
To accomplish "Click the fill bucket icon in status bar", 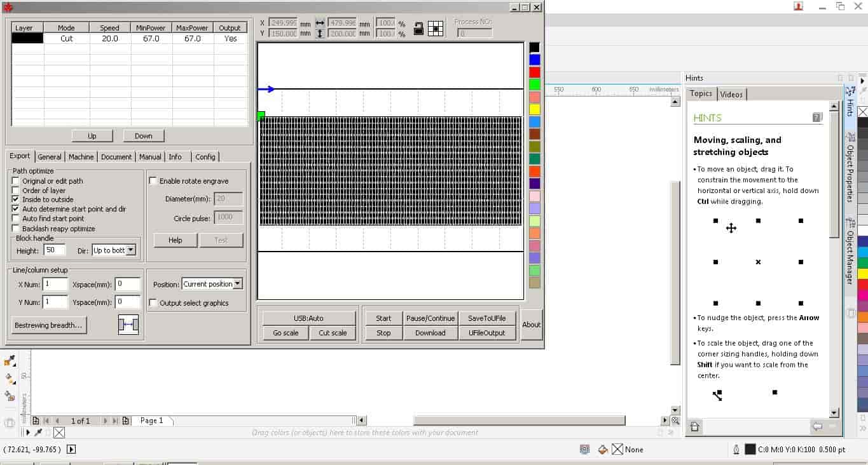I will pyautogui.click(x=603, y=449).
